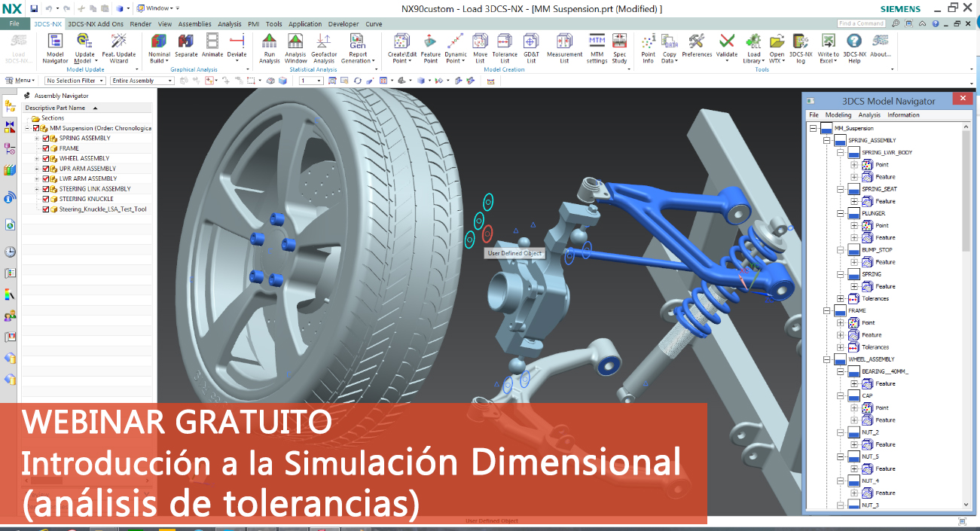Click the Save icon in title bar

[x=34, y=8]
